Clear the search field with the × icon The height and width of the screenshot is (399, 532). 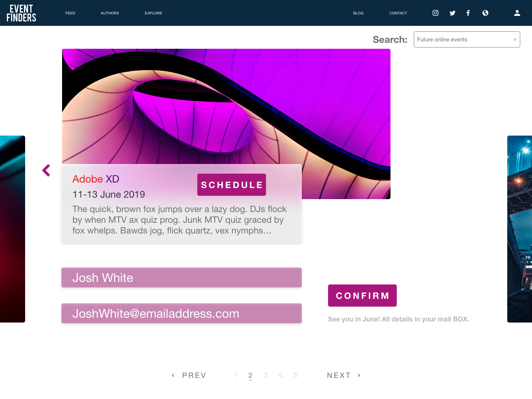click(x=515, y=39)
